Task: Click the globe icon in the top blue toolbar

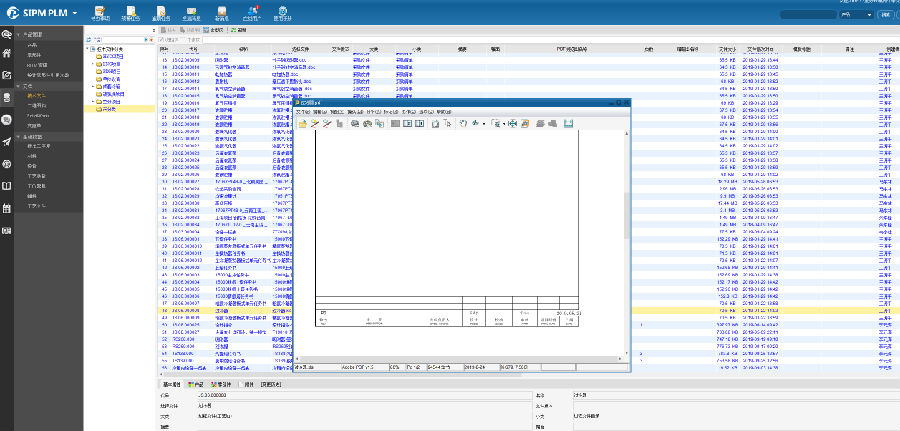Action: [284, 11]
